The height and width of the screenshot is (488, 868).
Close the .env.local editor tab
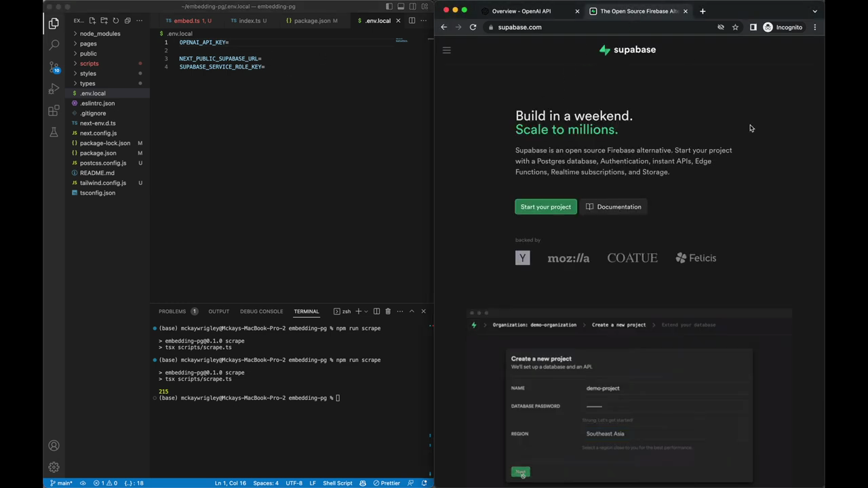pos(398,20)
